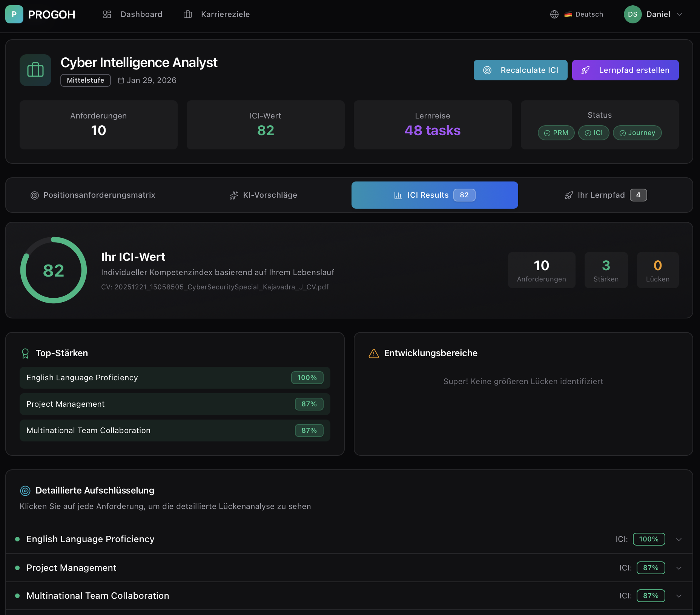Toggle the Journey status badge
700x615 pixels.
click(x=637, y=133)
